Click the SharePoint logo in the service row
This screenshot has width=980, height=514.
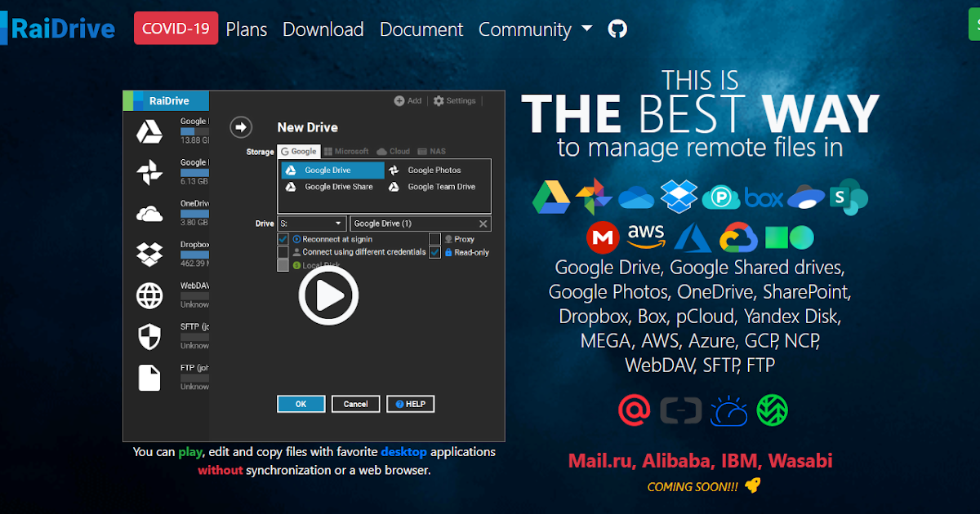tap(849, 197)
